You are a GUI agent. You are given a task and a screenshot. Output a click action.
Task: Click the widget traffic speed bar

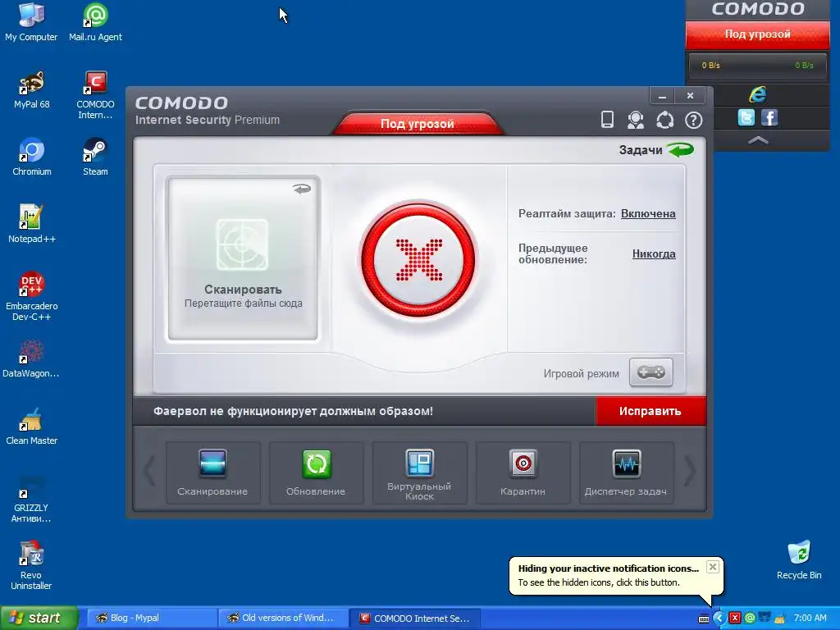(757, 66)
